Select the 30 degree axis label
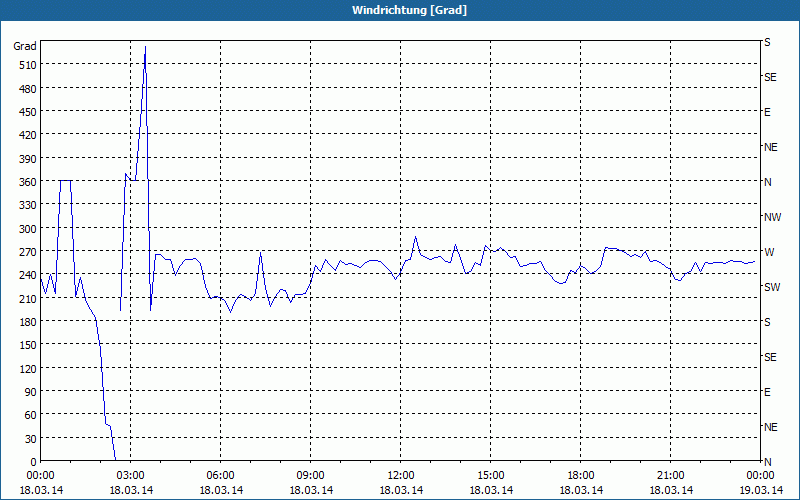 (31, 439)
